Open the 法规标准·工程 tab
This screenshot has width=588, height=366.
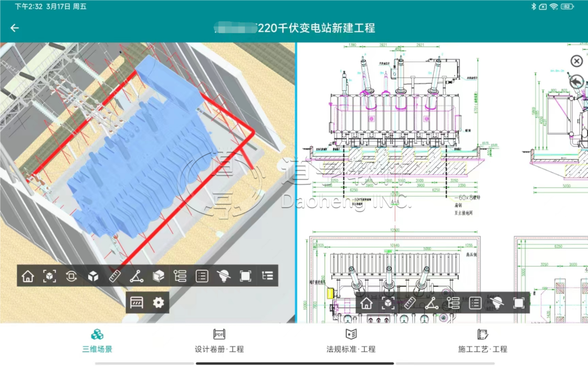pos(351,341)
